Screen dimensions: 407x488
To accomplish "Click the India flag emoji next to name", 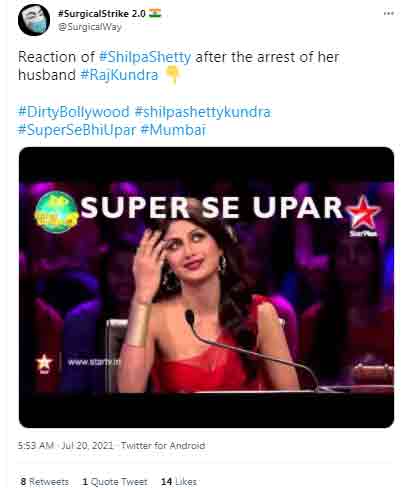I will point(155,13).
